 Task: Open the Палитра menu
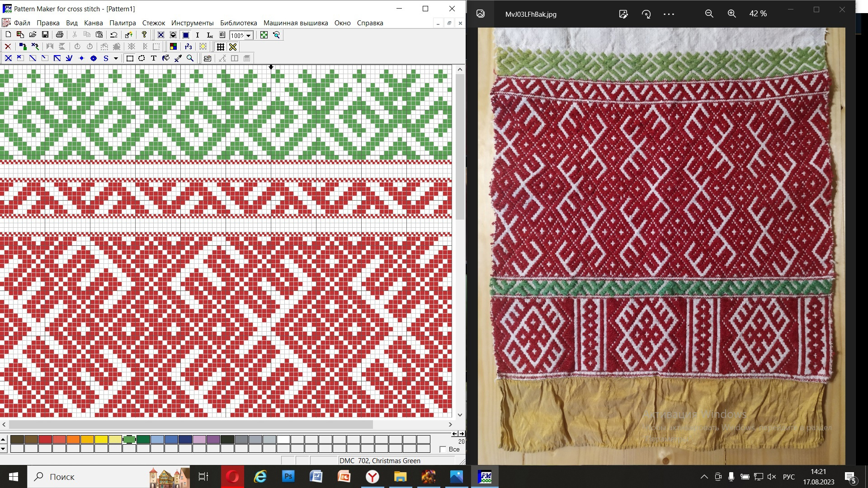pyautogui.click(x=123, y=23)
